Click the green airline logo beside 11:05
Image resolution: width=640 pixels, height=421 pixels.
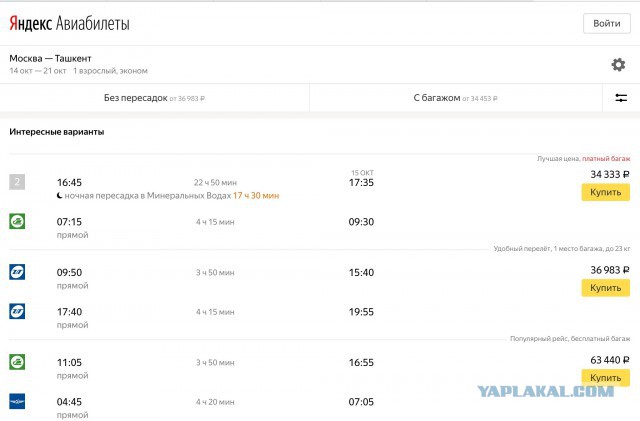pyautogui.click(x=17, y=362)
